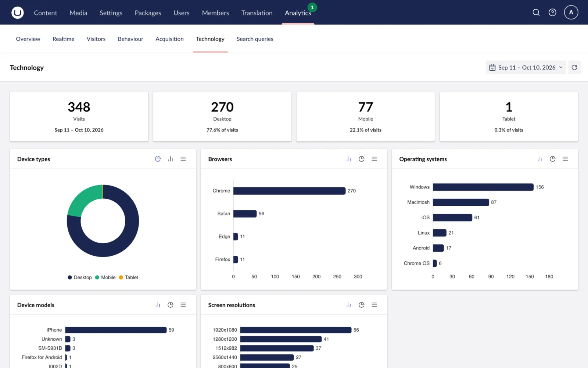Show Screen resolutions as list view

(x=374, y=305)
